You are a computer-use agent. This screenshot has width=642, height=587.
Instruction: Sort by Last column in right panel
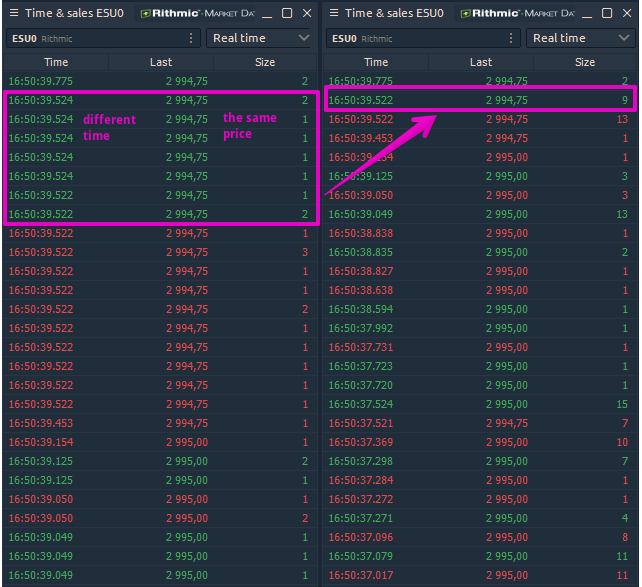481,62
